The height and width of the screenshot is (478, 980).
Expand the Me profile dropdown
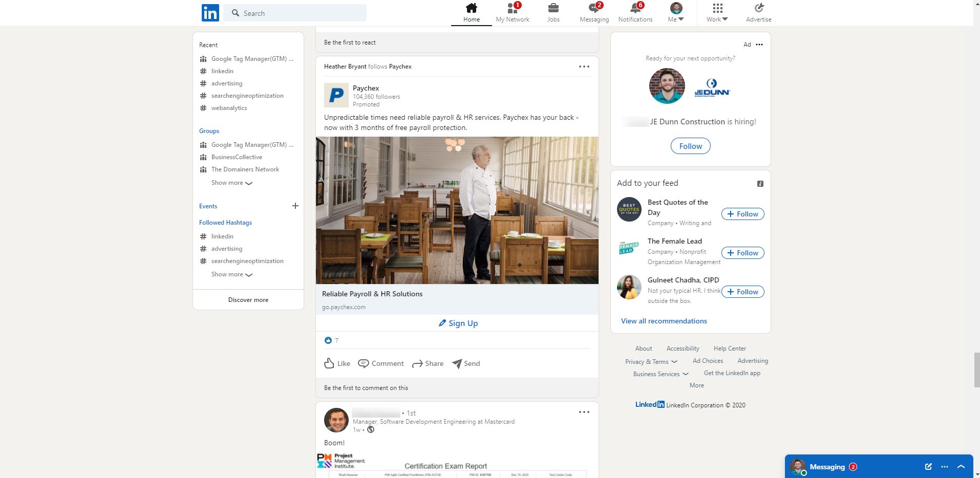[676, 13]
